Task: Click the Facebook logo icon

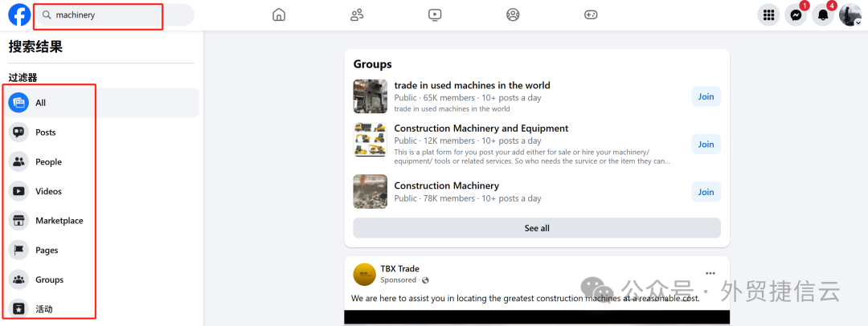Action: [19, 15]
